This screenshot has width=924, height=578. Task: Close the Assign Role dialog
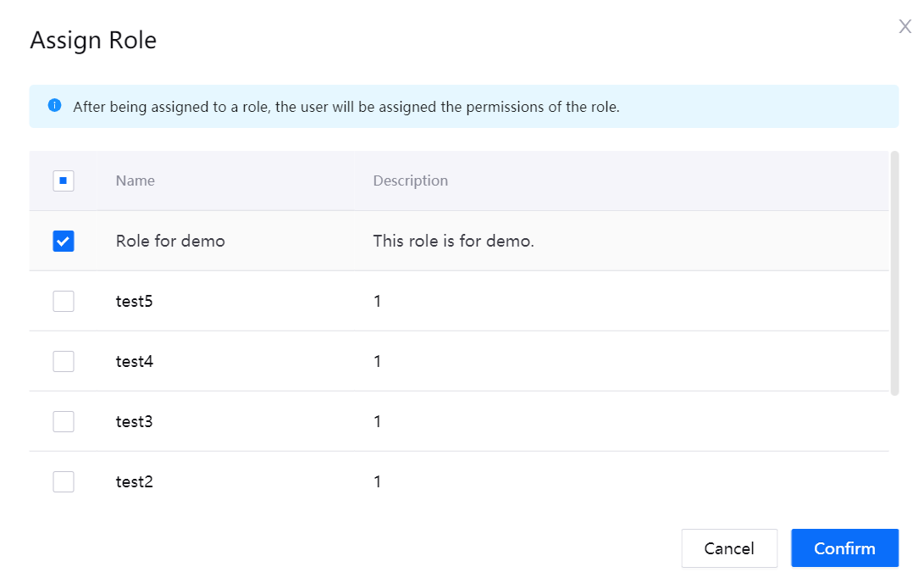[905, 27]
